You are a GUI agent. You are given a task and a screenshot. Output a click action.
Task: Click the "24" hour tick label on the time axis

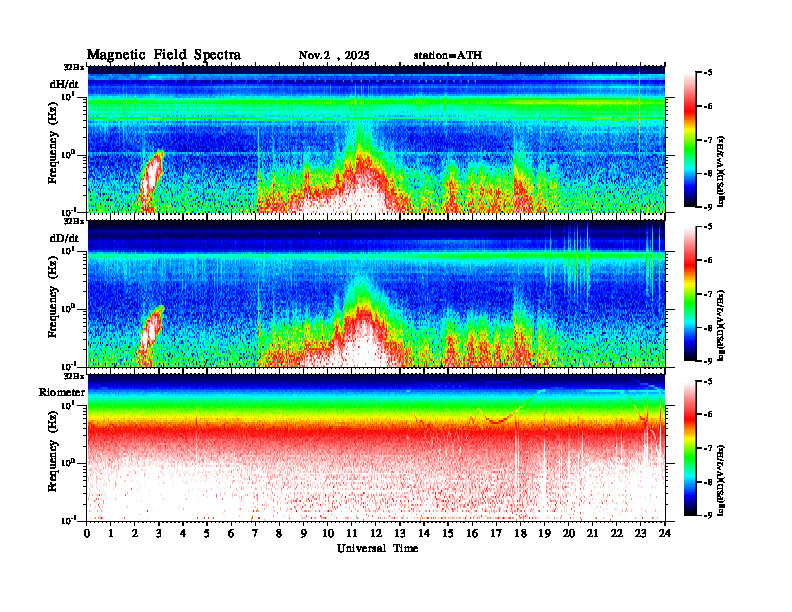665,533
